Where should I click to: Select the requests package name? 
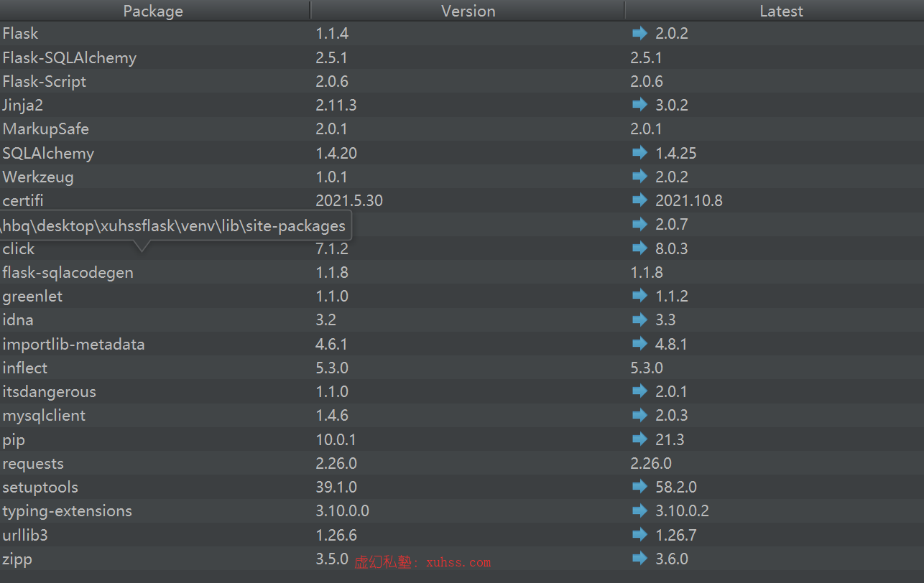[33, 463]
